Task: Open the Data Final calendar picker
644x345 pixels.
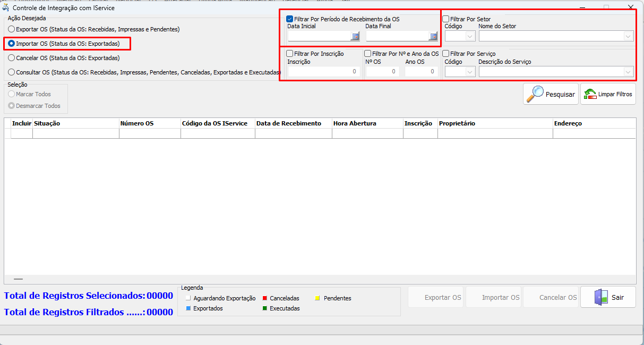Action: click(x=433, y=37)
